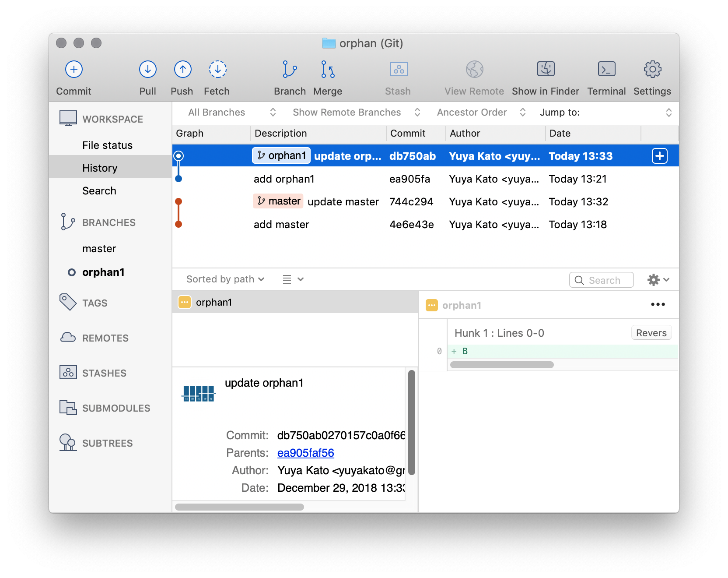Screen dimensions: 728x578
Task: Click the Subtrees sidebar icon
Action: point(68,442)
